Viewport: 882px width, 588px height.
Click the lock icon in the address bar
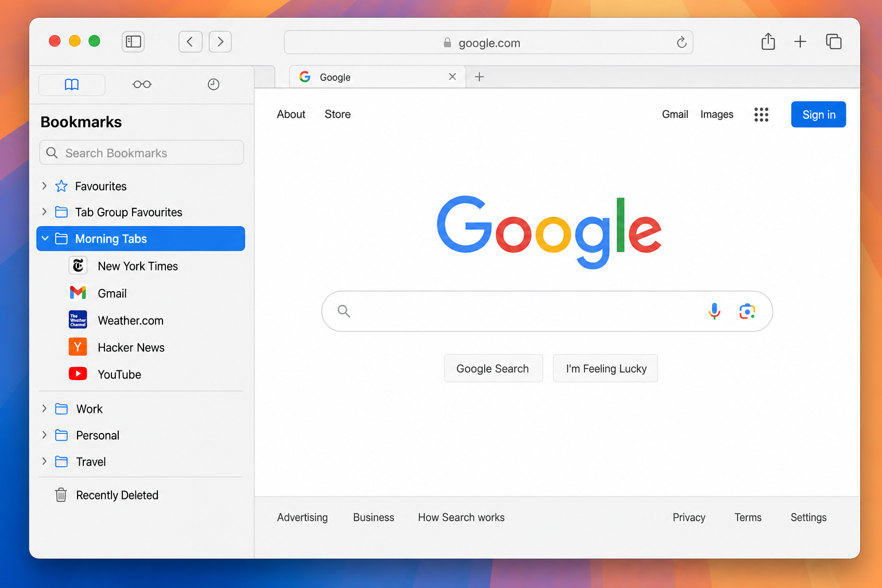pyautogui.click(x=447, y=42)
